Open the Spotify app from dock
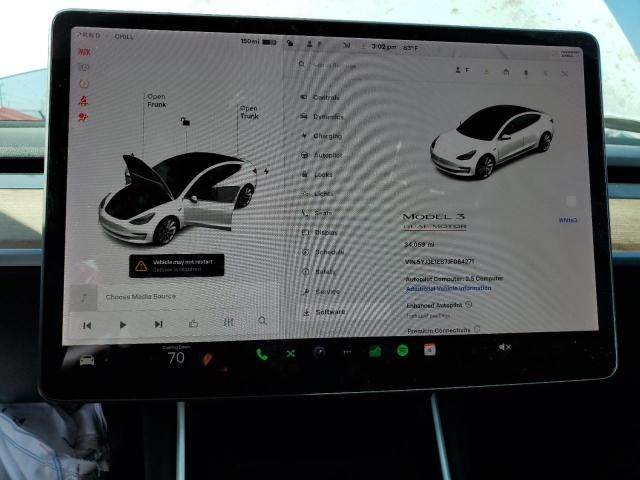The height and width of the screenshot is (480, 640). pyautogui.click(x=402, y=351)
